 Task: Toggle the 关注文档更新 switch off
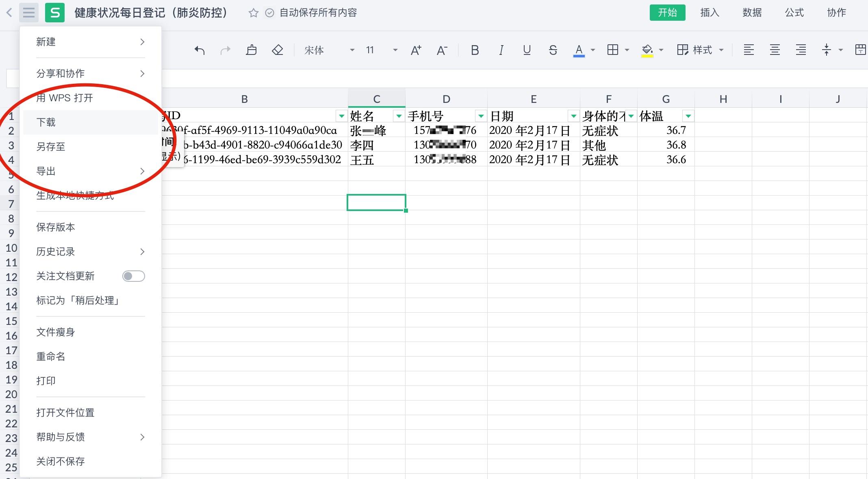tap(132, 276)
